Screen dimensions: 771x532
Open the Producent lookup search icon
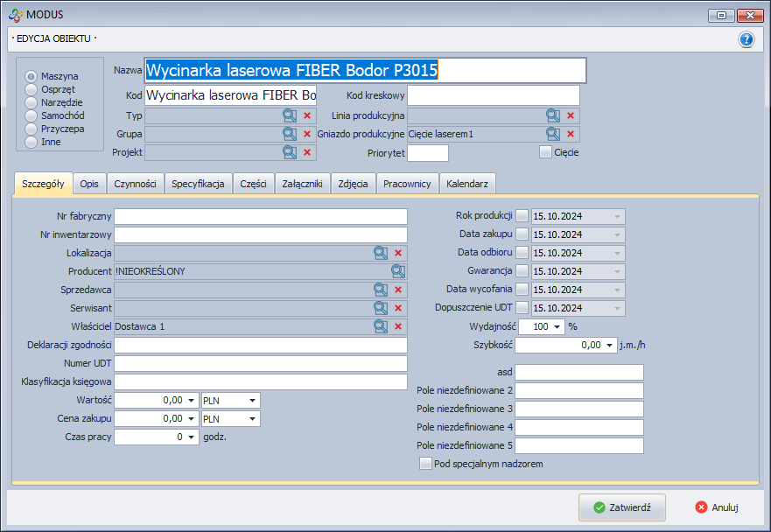pos(398,271)
